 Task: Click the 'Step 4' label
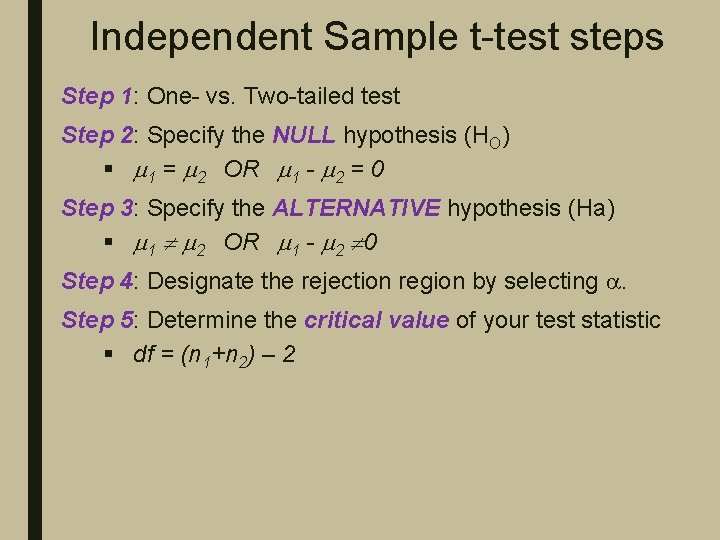(x=97, y=282)
